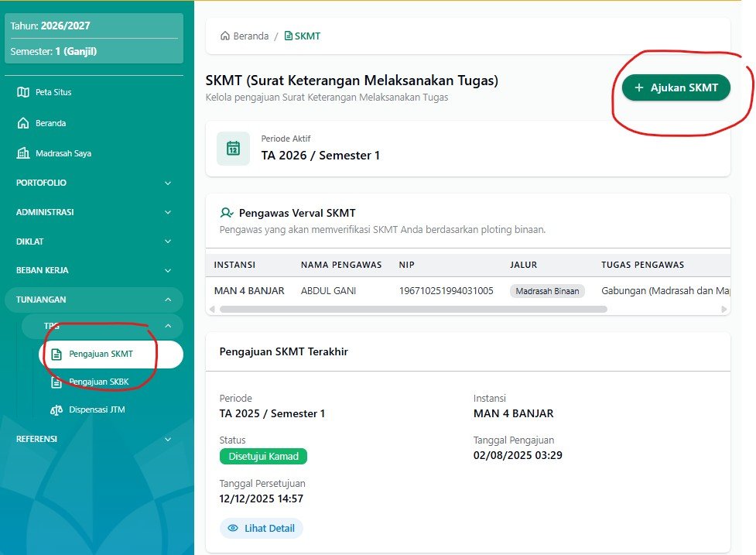Screen dimensions: 756x555
Task: Expand the ADMINISTRASI menu chevron
Action: pyautogui.click(x=168, y=212)
